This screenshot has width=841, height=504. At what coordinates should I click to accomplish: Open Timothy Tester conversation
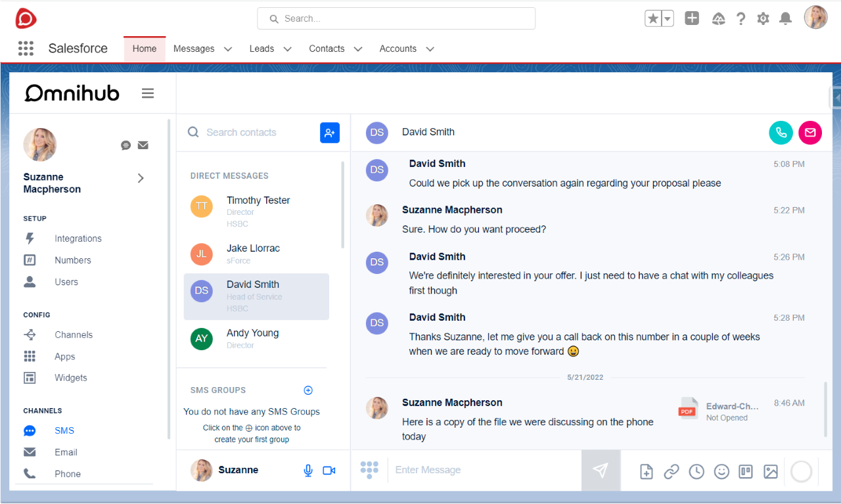[x=256, y=211]
